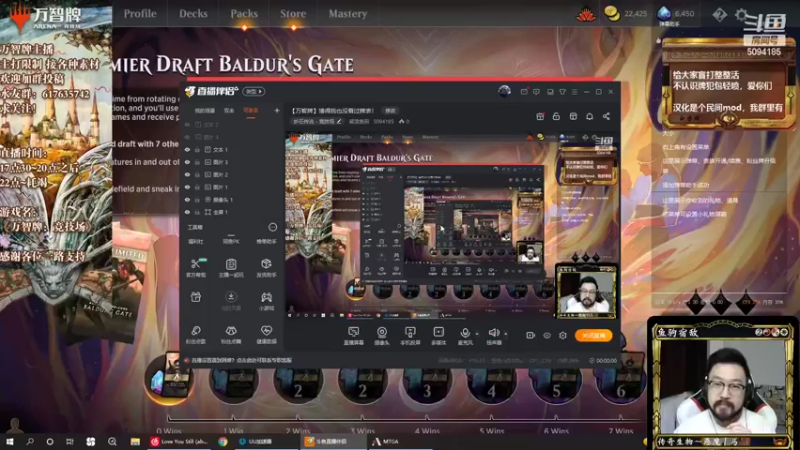The width and height of the screenshot is (800, 450).
Task: Open Windows Start menu
Action: (x=9, y=442)
